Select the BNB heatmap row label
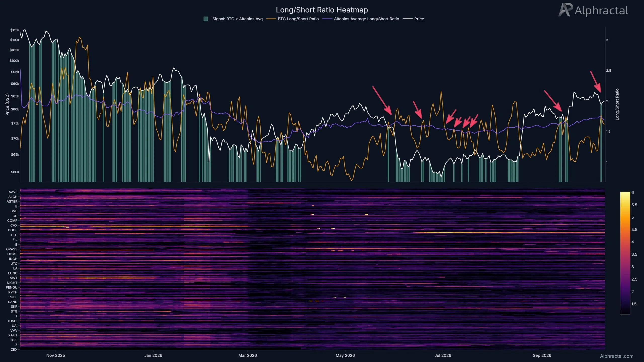The image size is (644, 362). tap(14, 211)
